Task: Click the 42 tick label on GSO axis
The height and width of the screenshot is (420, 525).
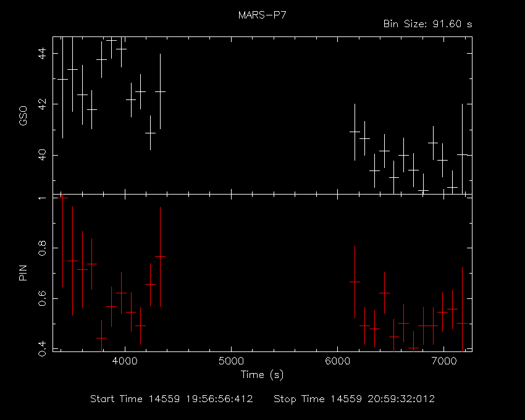Action: point(42,104)
